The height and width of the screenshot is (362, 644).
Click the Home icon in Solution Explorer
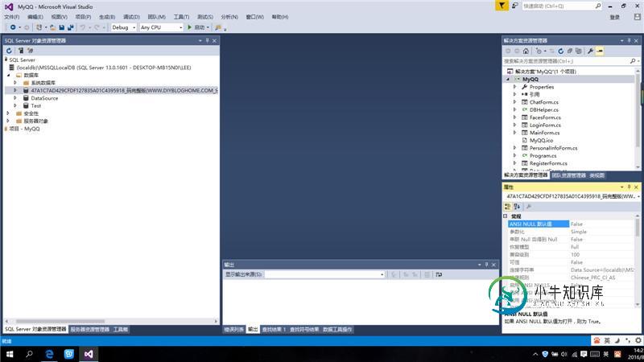(526, 51)
